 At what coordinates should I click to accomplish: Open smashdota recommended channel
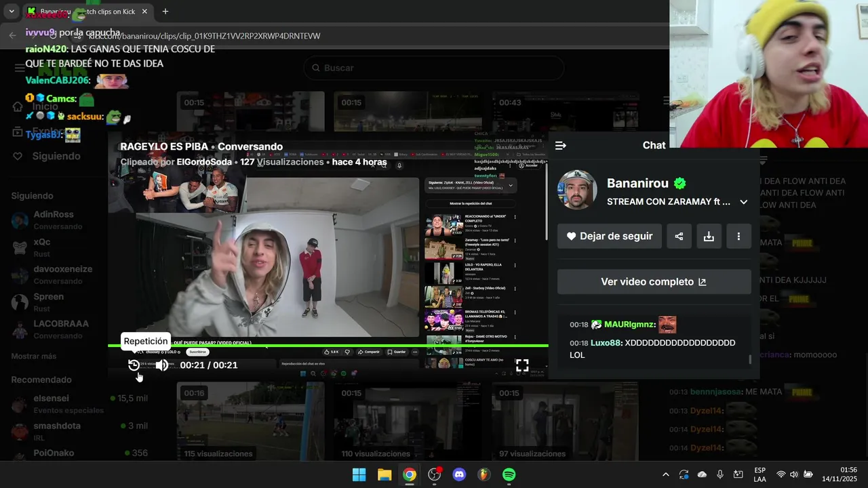pyautogui.click(x=79, y=431)
